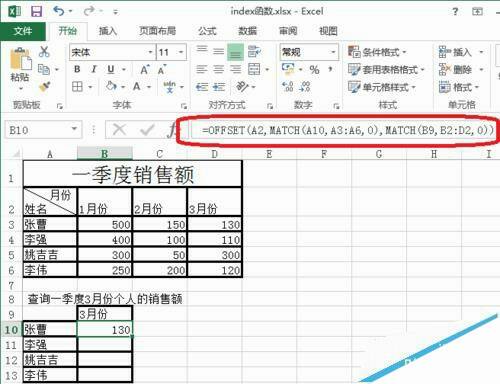The width and height of the screenshot is (500, 384).
Task: Open the alignment 对齐方式 dialog launcher
Action: pos(270,106)
